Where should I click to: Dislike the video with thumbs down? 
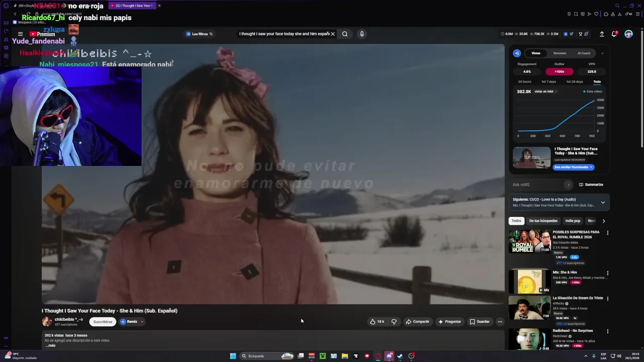tap(394, 322)
